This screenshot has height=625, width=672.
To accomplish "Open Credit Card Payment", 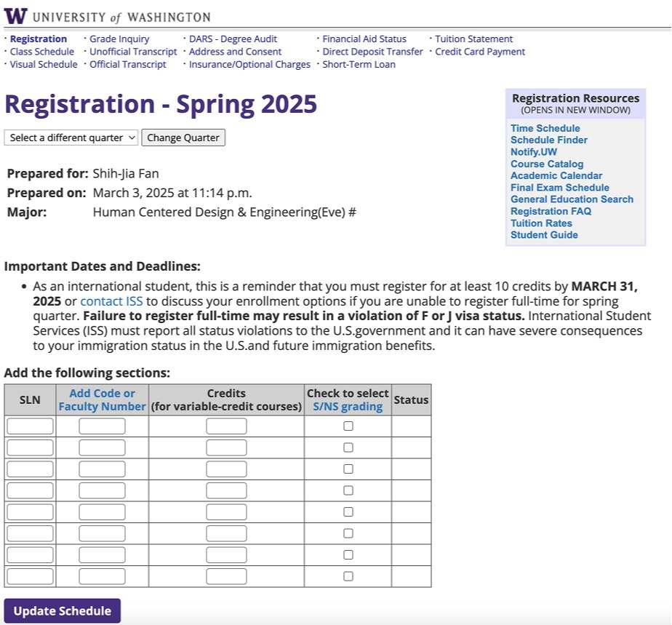I will pos(480,52).
